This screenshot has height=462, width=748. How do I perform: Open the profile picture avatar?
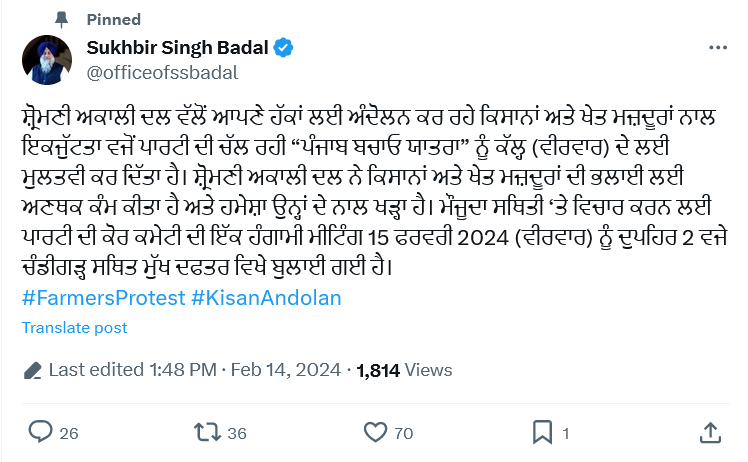point(47,60)
